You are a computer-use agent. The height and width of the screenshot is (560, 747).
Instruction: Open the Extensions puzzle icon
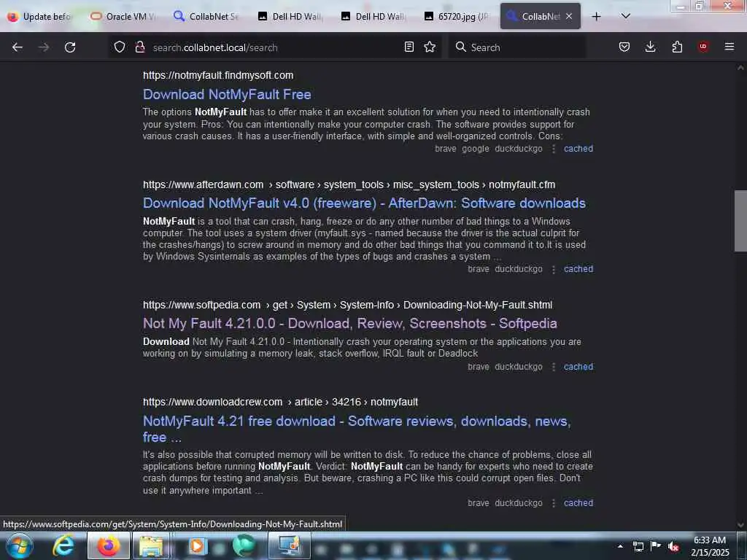(x=677, y=47)
